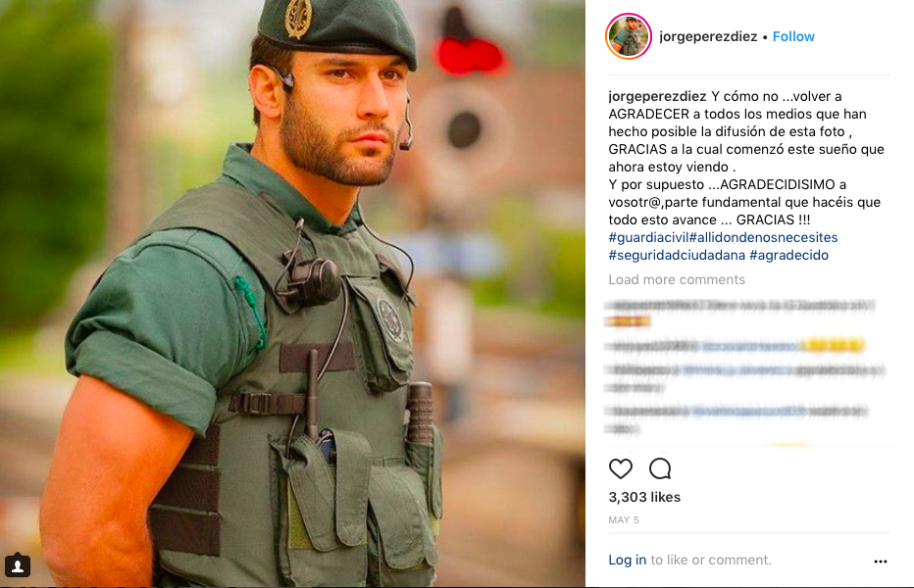914x588 pixels.
Task: Follow jorgeperezdiez
Action: [793, 36]
